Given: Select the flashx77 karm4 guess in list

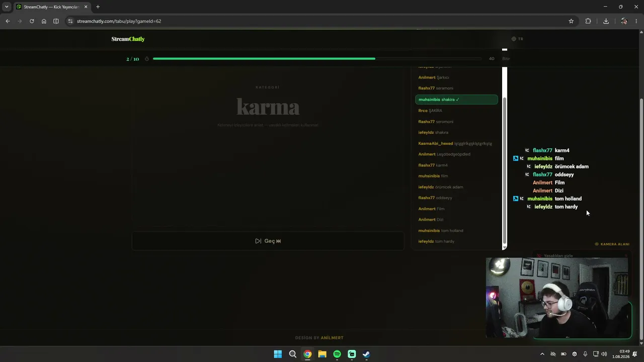Looking at the screenshot, I should [456, 165].
